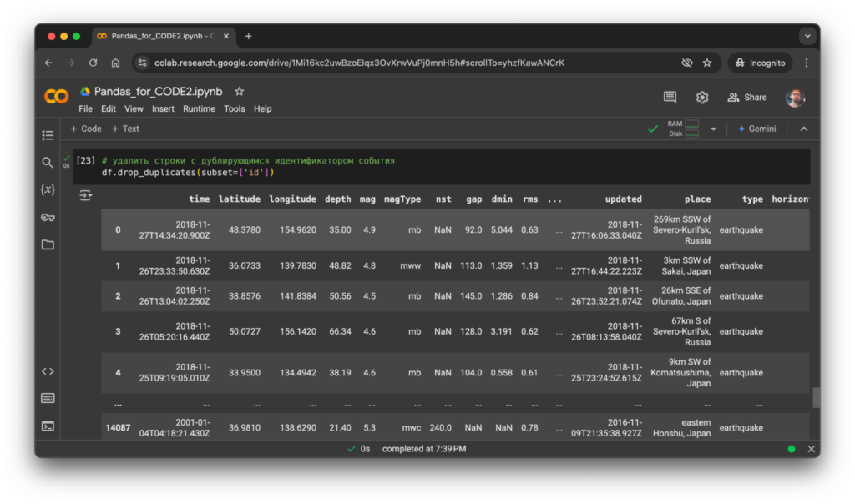Collapse the header with the chevron
The height and width of the screenshot is (504, 855).
coord(803,129)
